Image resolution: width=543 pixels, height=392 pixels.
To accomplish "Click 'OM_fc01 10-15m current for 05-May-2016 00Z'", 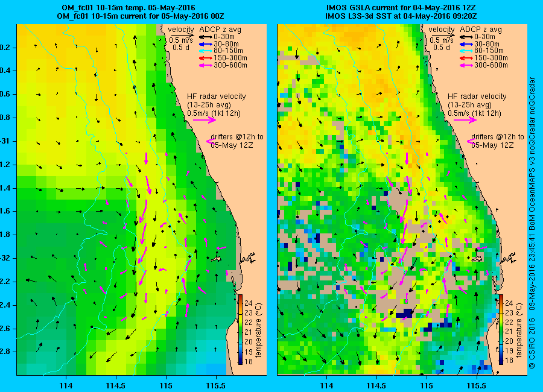I will click(140, 16).
